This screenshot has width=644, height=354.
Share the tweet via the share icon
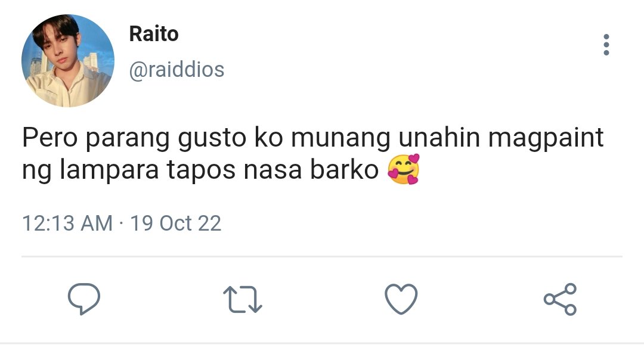coord(560,299)
